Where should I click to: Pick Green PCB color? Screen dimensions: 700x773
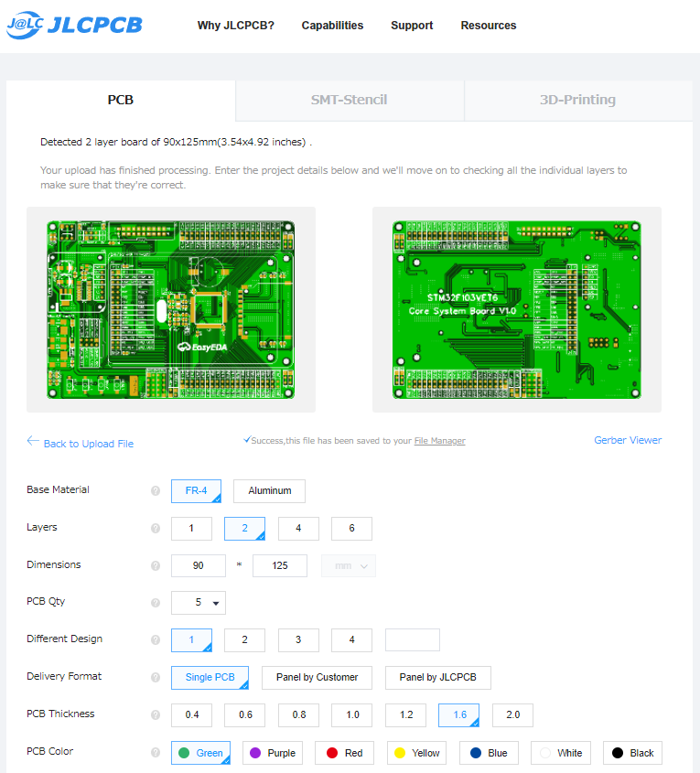[200, 753]
